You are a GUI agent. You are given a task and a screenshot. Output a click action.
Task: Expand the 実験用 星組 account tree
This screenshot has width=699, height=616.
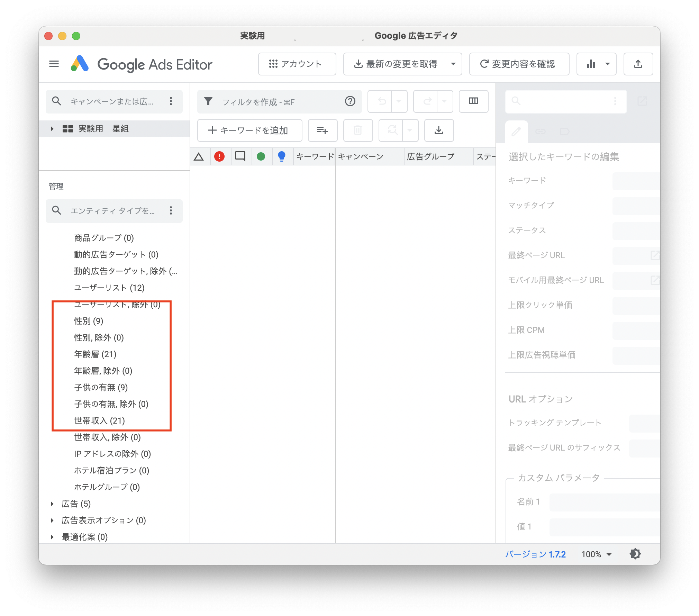point(52,128)
